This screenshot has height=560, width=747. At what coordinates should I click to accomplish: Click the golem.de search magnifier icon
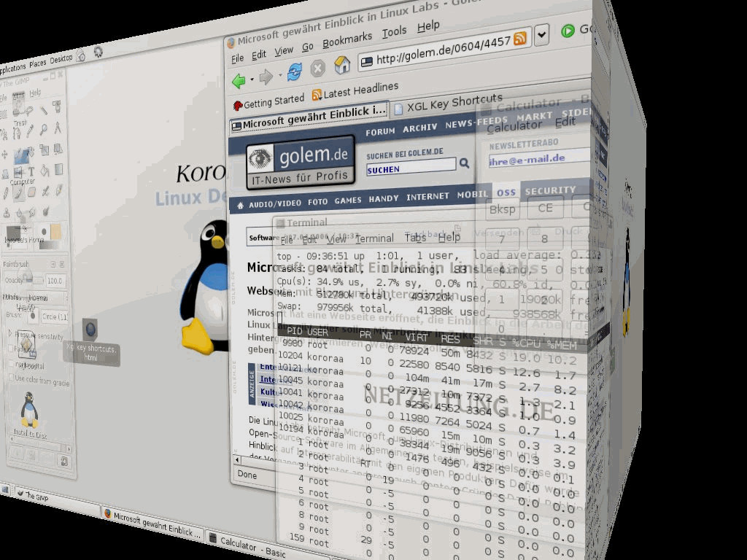tap(464, 163)
